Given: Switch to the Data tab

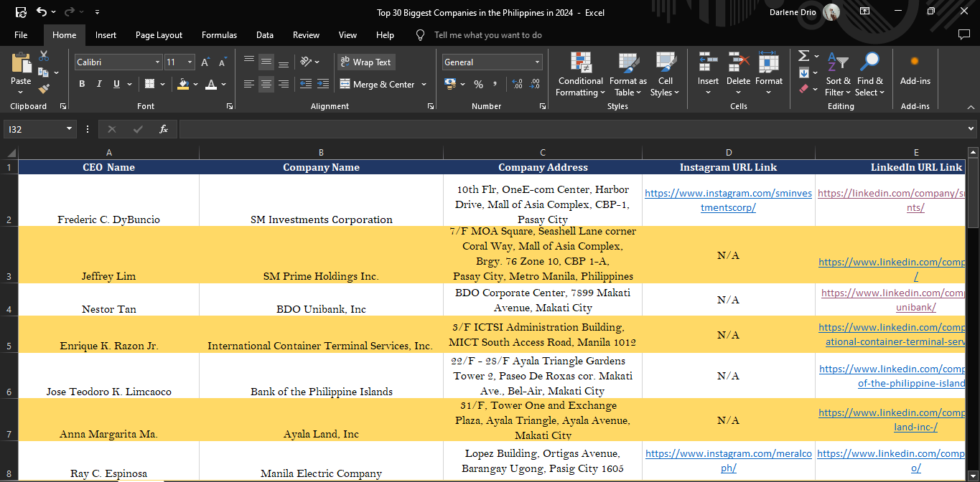Looking at the screenshot, I should [x=265, y=34].
